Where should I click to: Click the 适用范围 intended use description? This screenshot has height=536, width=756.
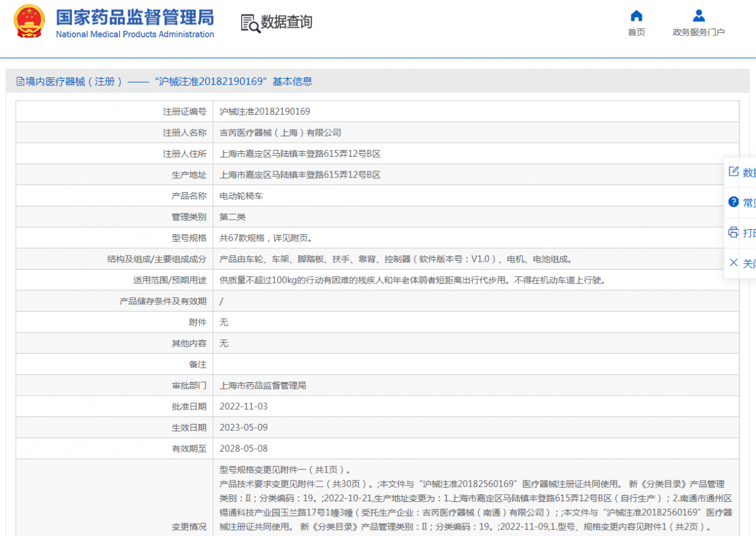tap(413, 280)
